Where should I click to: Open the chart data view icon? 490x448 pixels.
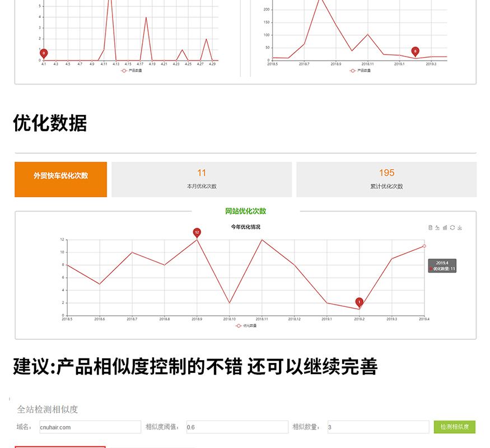pos(430,227)
